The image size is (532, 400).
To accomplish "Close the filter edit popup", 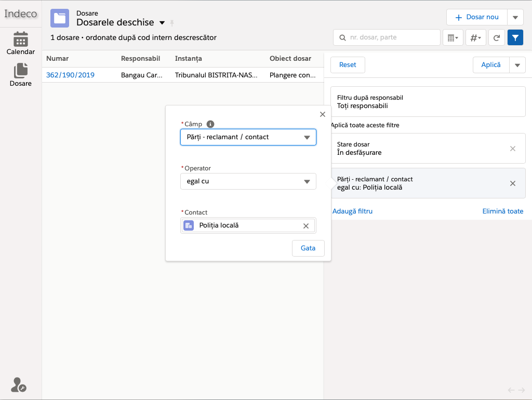I will coord(322,114).
